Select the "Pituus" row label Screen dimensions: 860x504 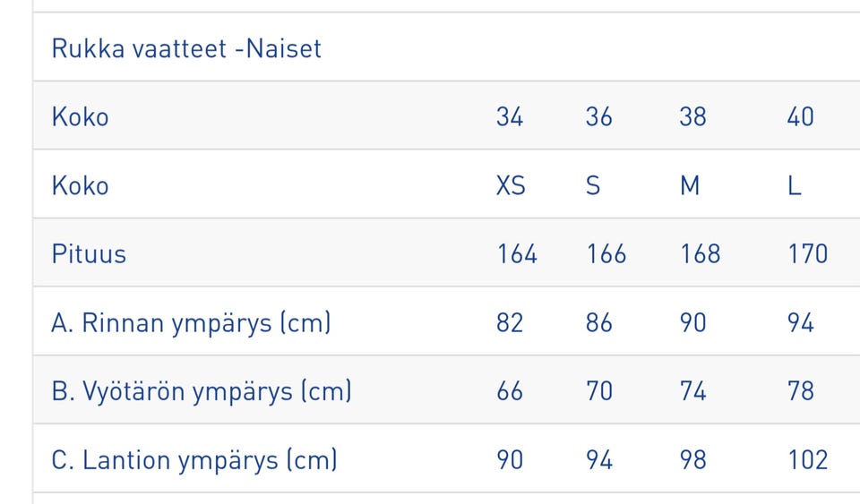tap(89, 254)
